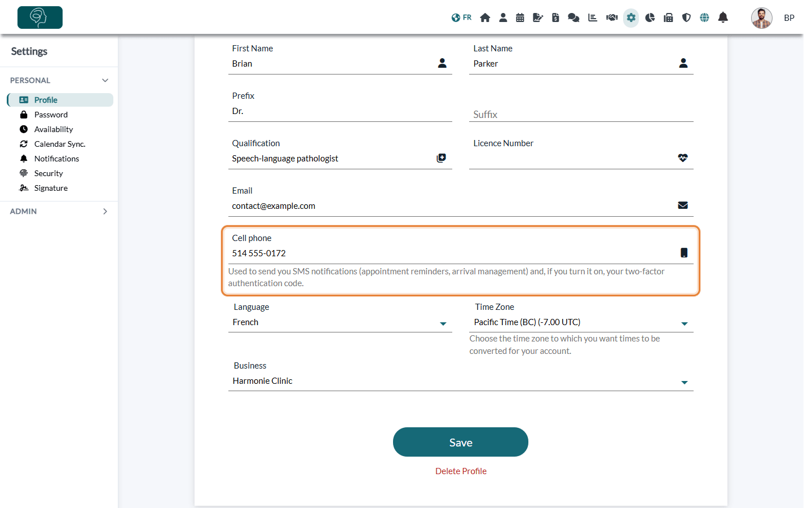This screenshot has height=508, width=812.
Task: Open the notes chart-and-pen icon
Action: point(538,17)
